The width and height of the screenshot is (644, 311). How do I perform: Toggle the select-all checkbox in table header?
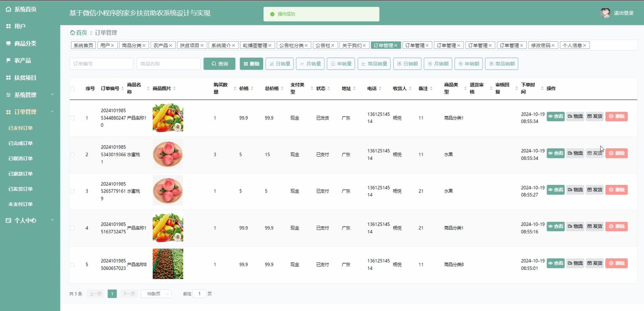(73, 89)
